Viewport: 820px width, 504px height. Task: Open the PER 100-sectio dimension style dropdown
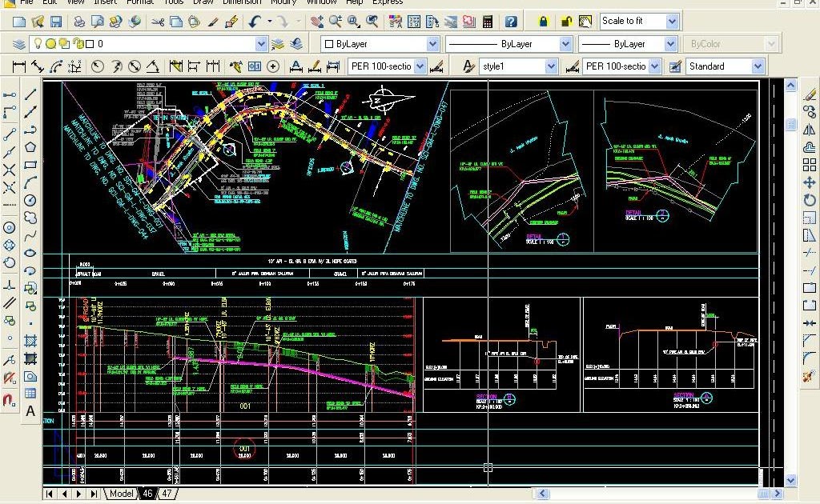coord(655,66)
